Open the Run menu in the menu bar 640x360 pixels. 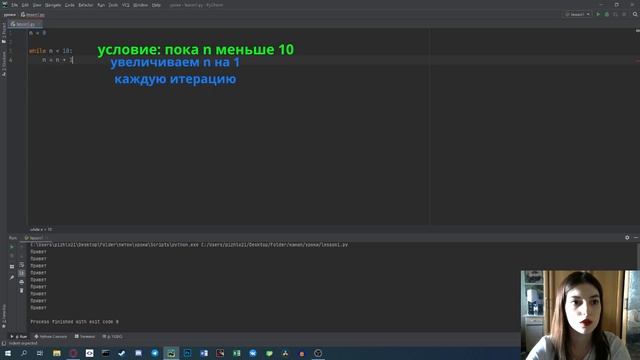tap(101, 5)
